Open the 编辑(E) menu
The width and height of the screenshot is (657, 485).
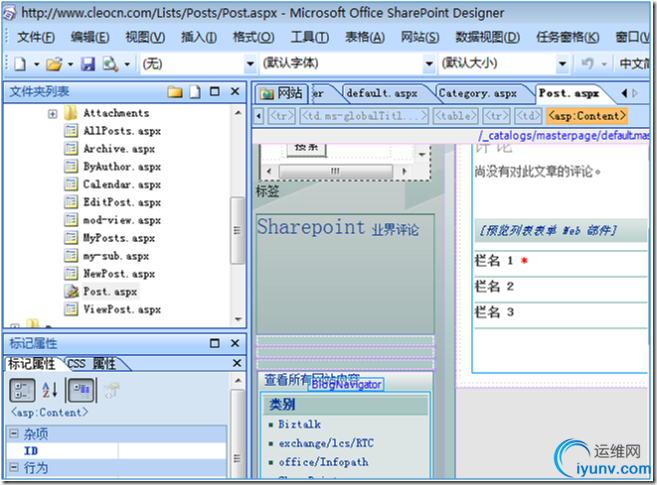point(90,37)
